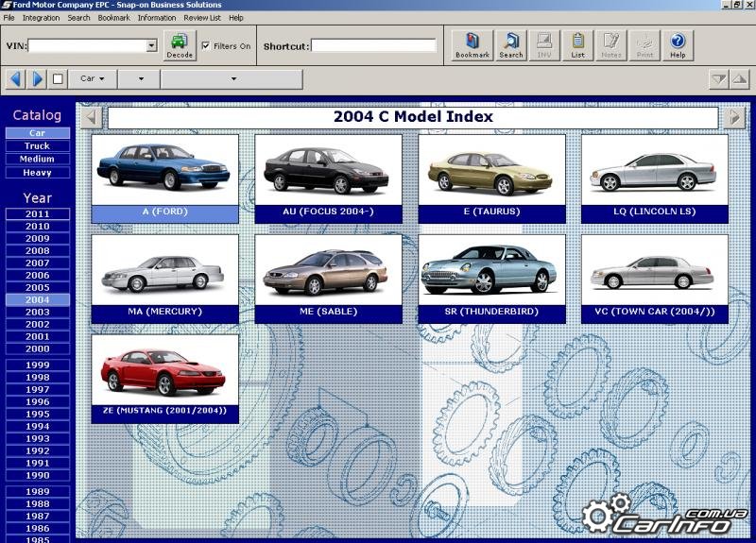This screenshot has width=756, height=543.
Task: Choose year 1999
Action: tap(38, 365)
